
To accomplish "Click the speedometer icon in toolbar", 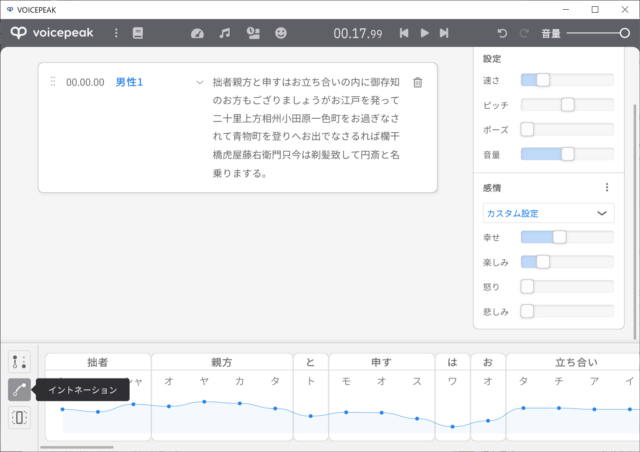I will tap(197, 33).
